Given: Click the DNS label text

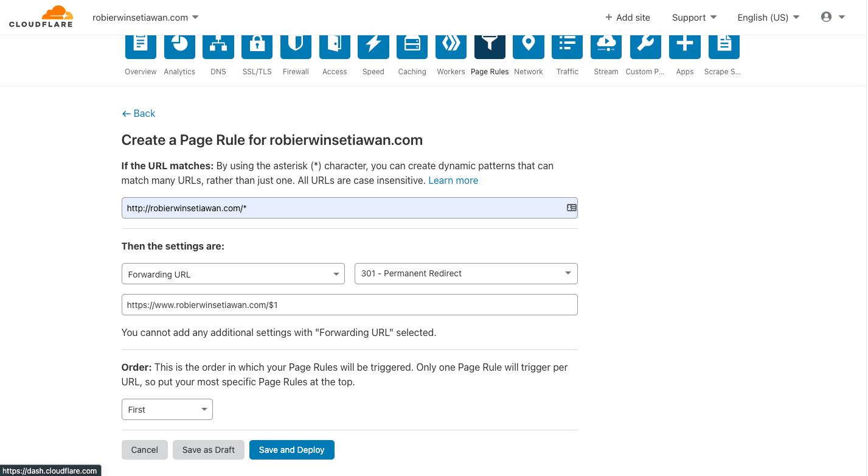Looking at the screenshot, I should click(x=218, y=71).
